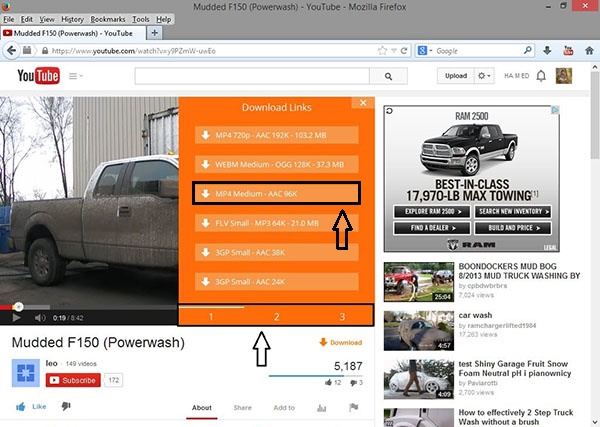This screenshot has height=427, width=600.
Task: Open the File menu
Action: (8, 19)
